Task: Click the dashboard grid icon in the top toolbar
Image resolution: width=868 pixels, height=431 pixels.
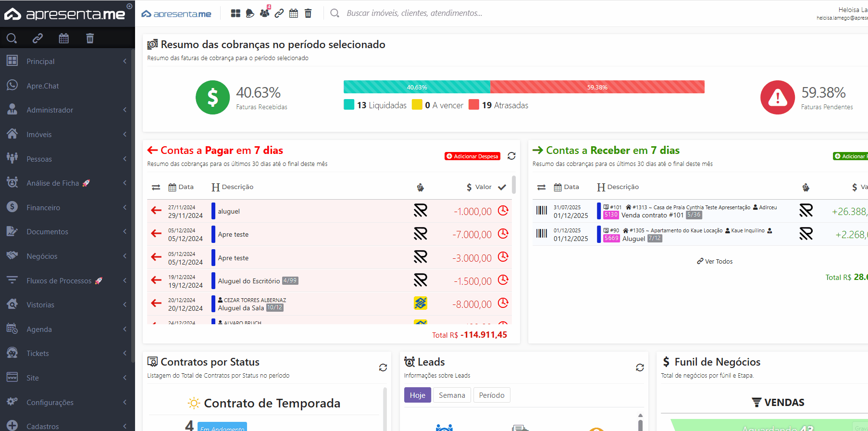Action: coord(236,13)
